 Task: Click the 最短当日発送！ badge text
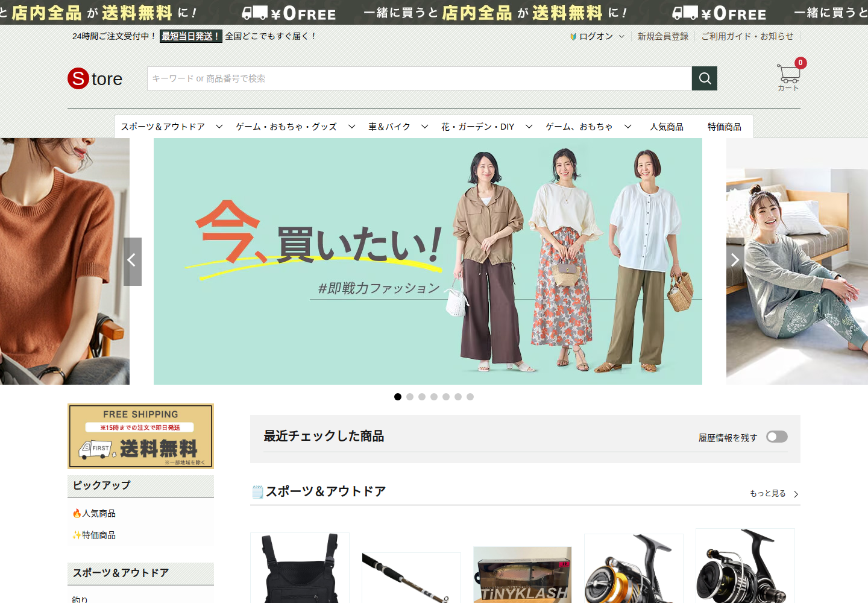(x=191, y=36)
